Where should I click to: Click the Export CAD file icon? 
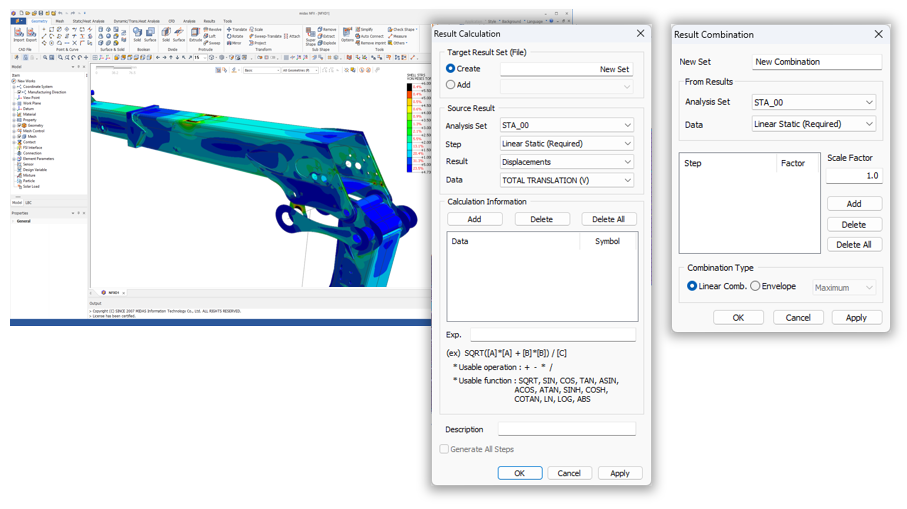pyautogui.click(x=32, y=35)
